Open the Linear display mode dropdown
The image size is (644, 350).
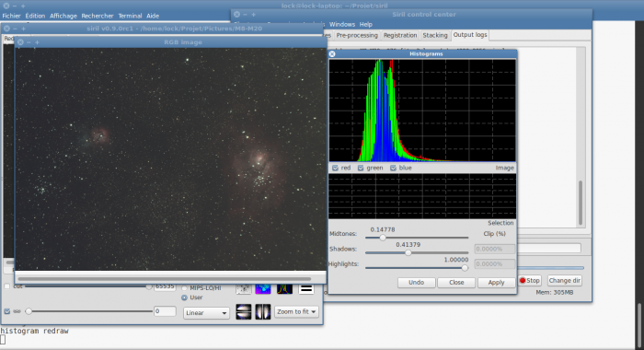pyautogui.click(x=206, y=312)
